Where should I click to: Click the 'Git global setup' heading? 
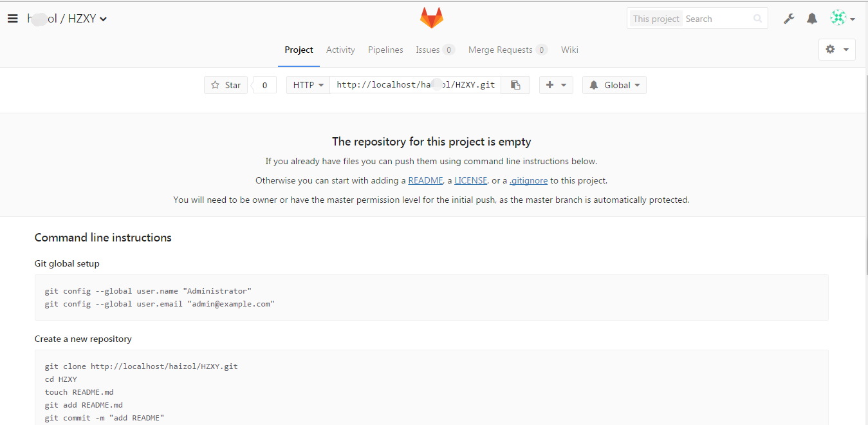pyautogui.click(x=67, y=263)
